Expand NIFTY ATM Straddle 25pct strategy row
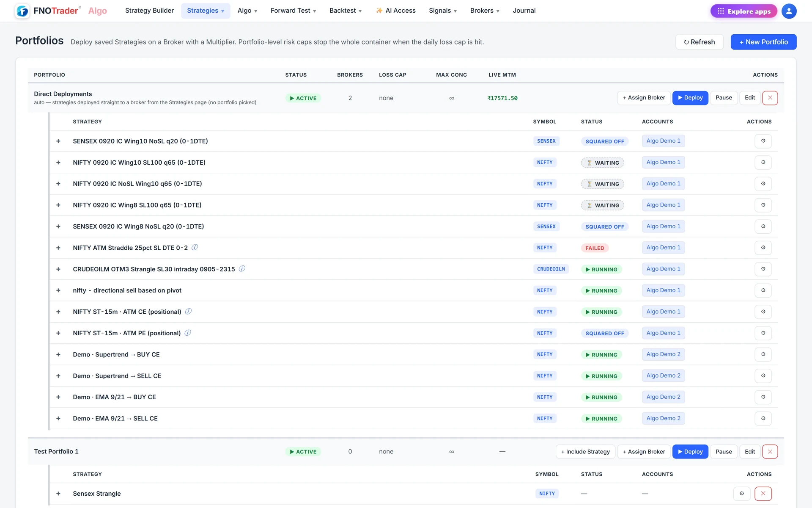 [58, 248]
